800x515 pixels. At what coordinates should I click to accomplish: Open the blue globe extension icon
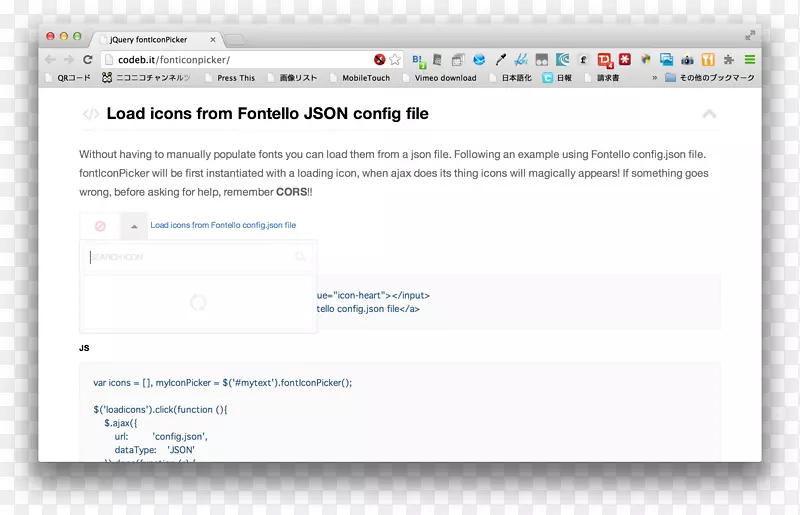479,60
